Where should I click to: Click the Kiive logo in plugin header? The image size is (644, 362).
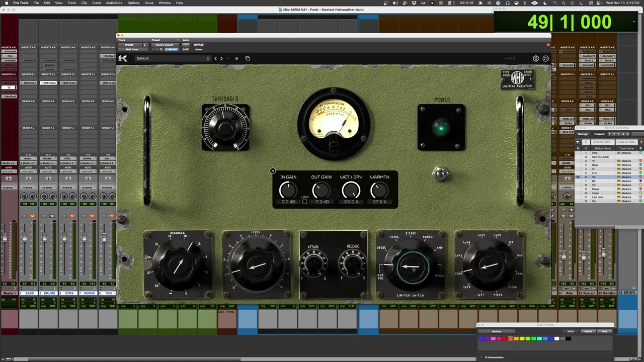pyautogui.click(x=123, y=58)
